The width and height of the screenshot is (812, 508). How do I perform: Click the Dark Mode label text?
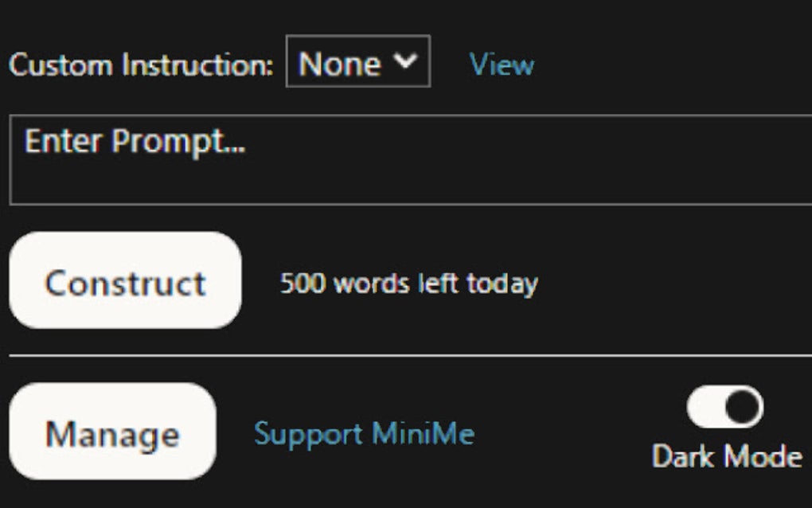(726, 457)
